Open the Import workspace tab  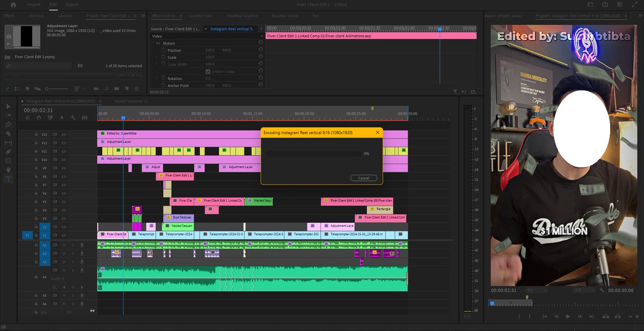click(x=33, y=4)
